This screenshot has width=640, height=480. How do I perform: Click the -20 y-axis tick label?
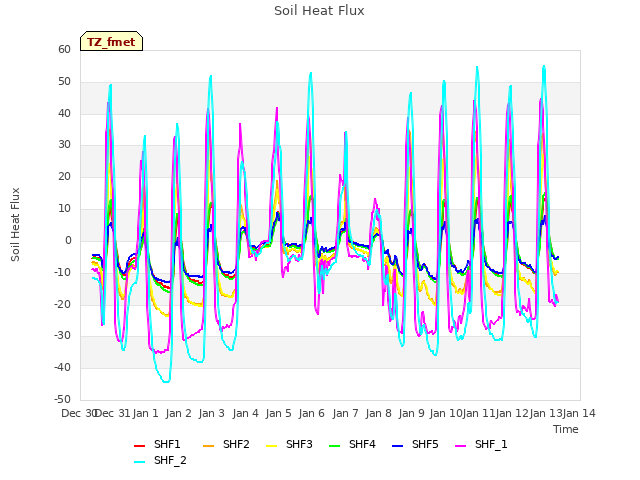62,304
